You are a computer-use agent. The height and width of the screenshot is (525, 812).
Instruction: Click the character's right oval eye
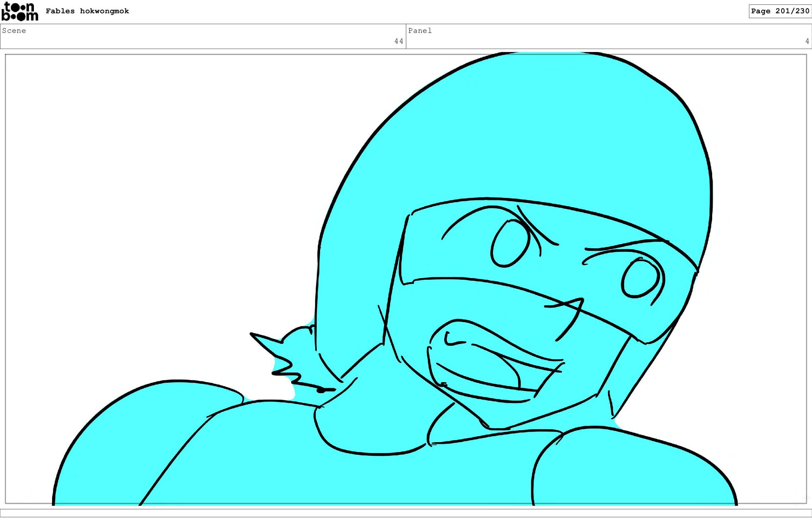tap(641, 279)
